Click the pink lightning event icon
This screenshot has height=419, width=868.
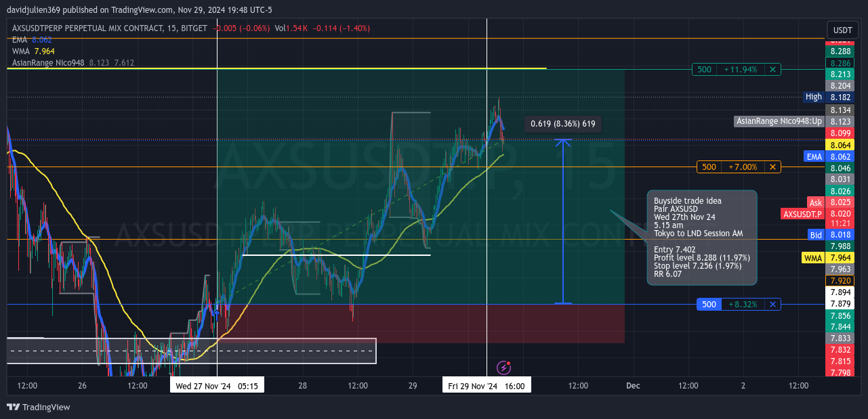(503, 368)
